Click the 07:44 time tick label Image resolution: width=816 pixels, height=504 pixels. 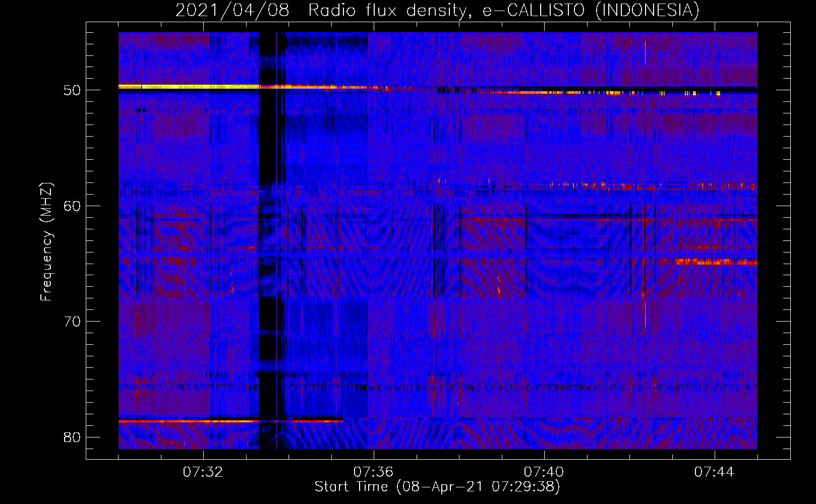click(x=714, y=472)
